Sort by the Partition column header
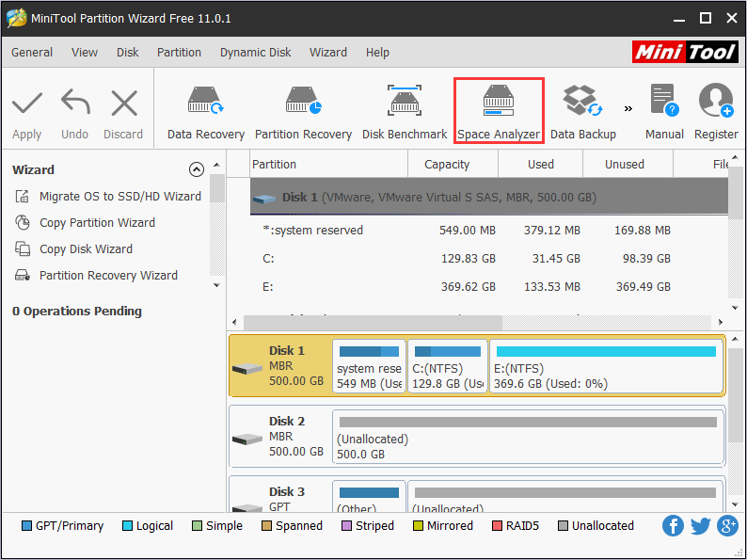747x560 pixels. point(328,165)
